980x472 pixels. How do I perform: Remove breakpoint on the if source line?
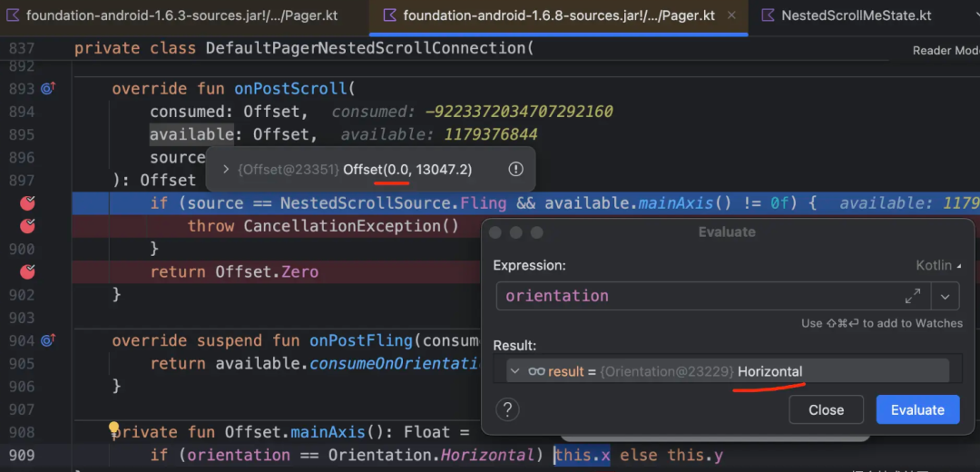click(27, 203)
